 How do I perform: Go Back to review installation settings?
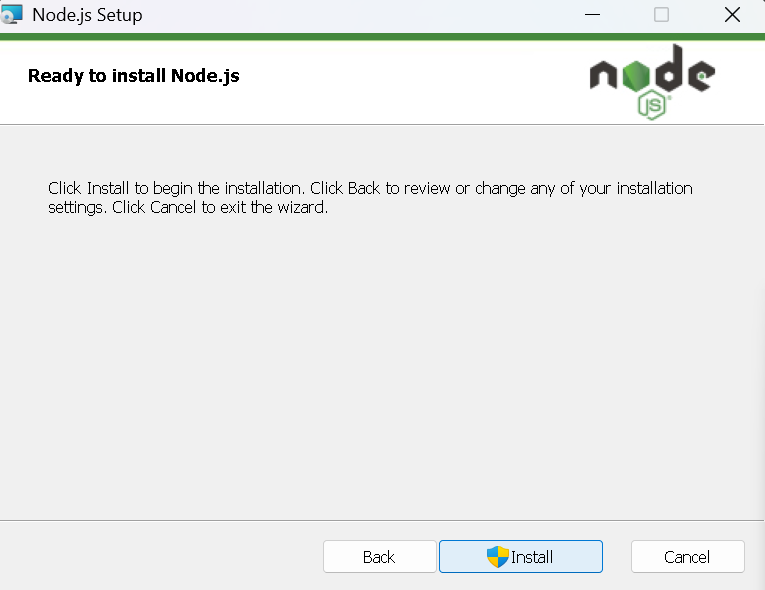tap(380, 556)
